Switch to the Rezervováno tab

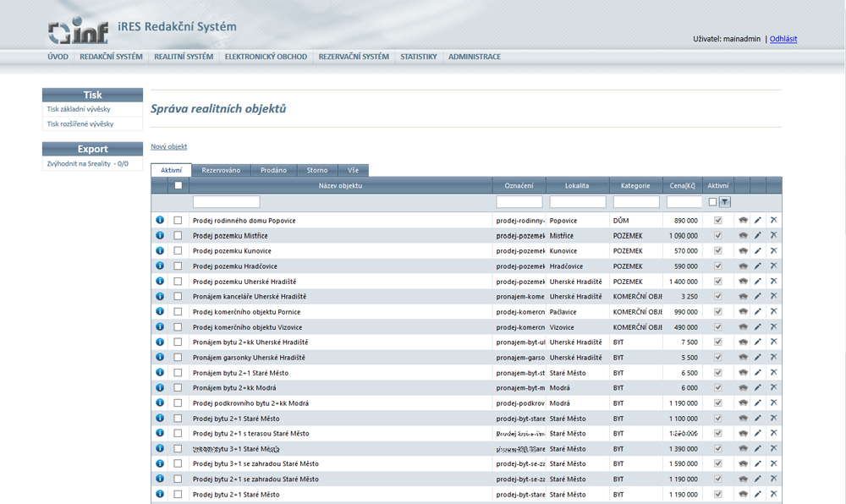point(221,170)
